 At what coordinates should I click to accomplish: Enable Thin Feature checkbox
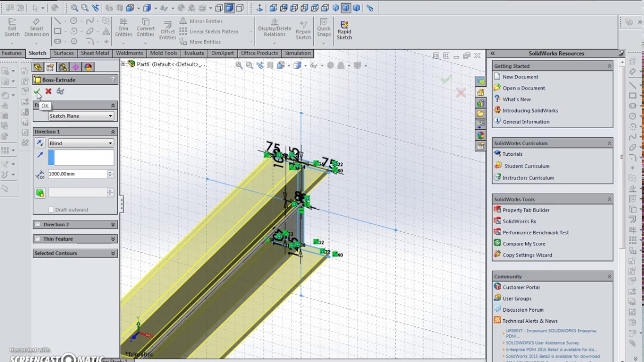click(x=37, y=239)
